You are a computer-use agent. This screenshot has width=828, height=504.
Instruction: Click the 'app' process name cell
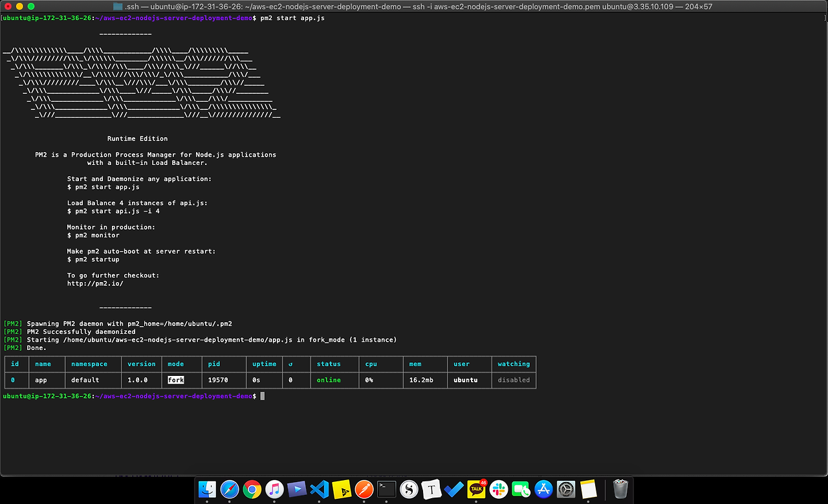click(x=41, y=380)
